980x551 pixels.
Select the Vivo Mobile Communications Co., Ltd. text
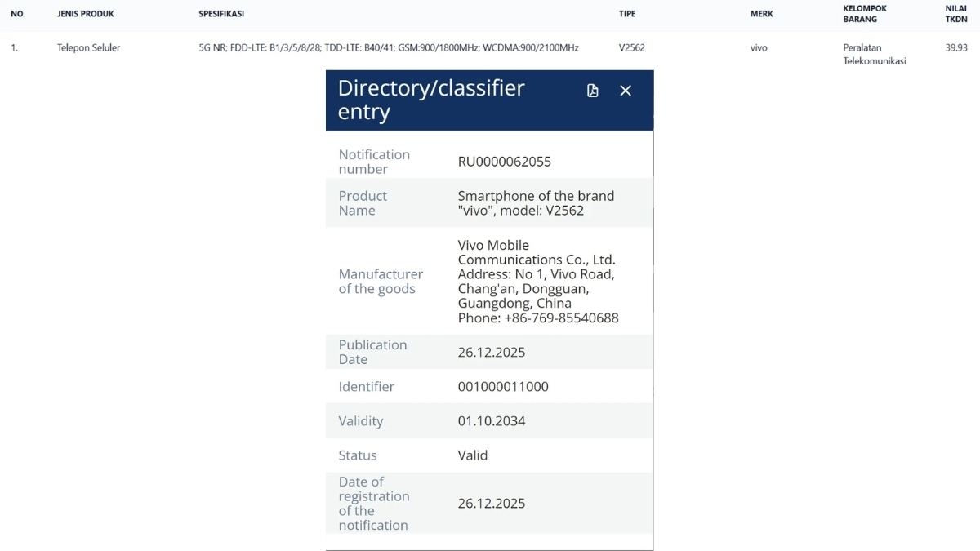click(x=537, y=252)
